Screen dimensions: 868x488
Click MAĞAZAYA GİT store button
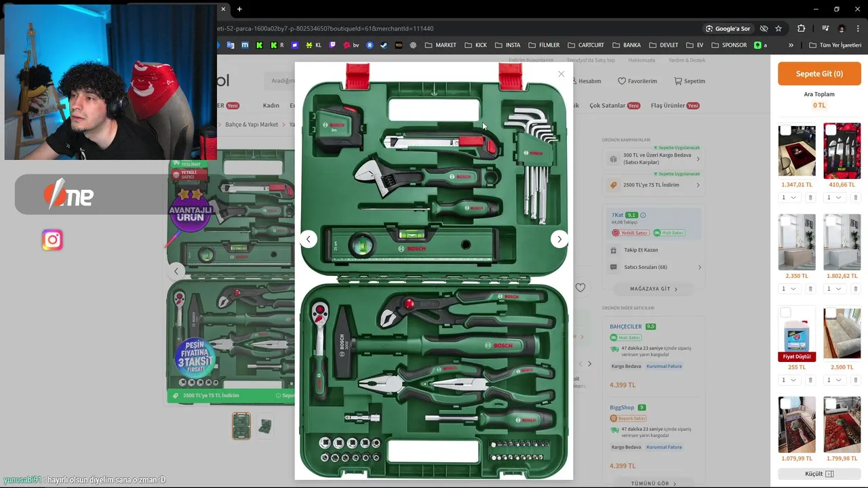click(653, 289)
